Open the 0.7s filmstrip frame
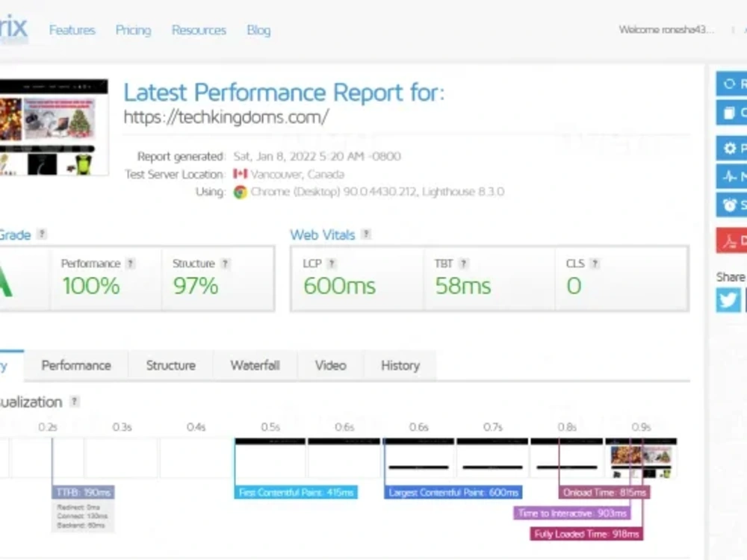747x560 pixels. coord(492,458)
